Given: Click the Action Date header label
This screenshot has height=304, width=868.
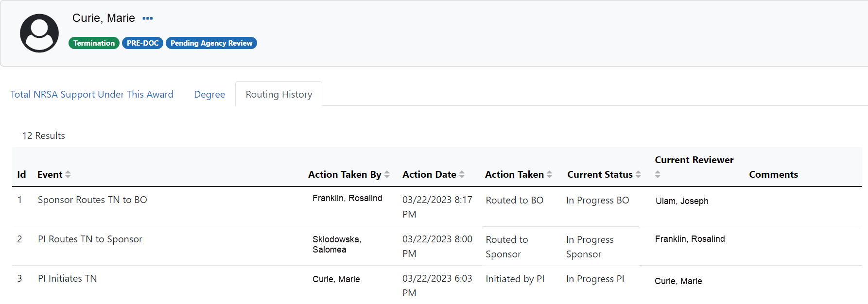Looking at the screenshot, I should tap(429, 174).
